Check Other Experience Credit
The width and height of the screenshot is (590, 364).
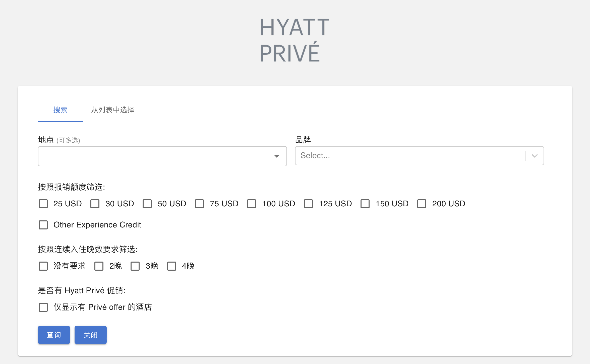click(43, 225)
